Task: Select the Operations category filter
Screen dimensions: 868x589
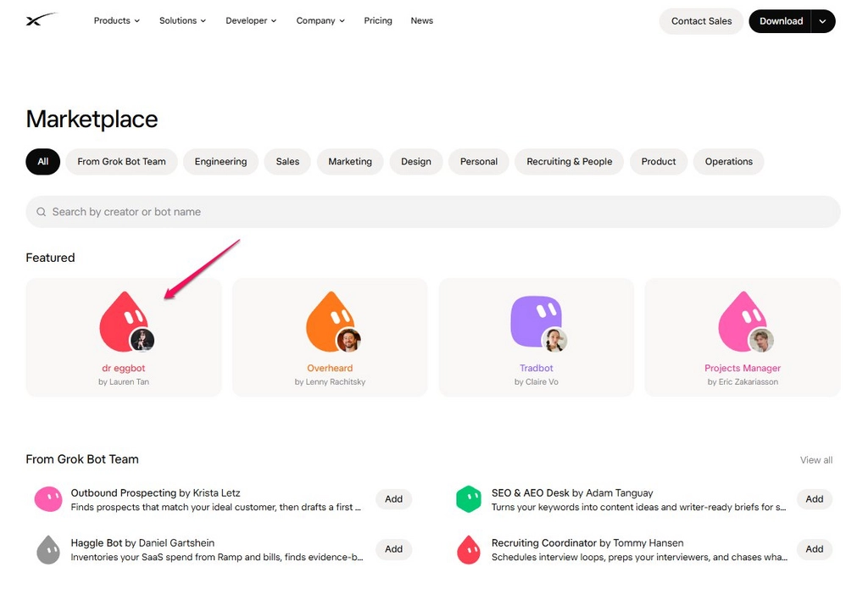Action: click(728, 162)
